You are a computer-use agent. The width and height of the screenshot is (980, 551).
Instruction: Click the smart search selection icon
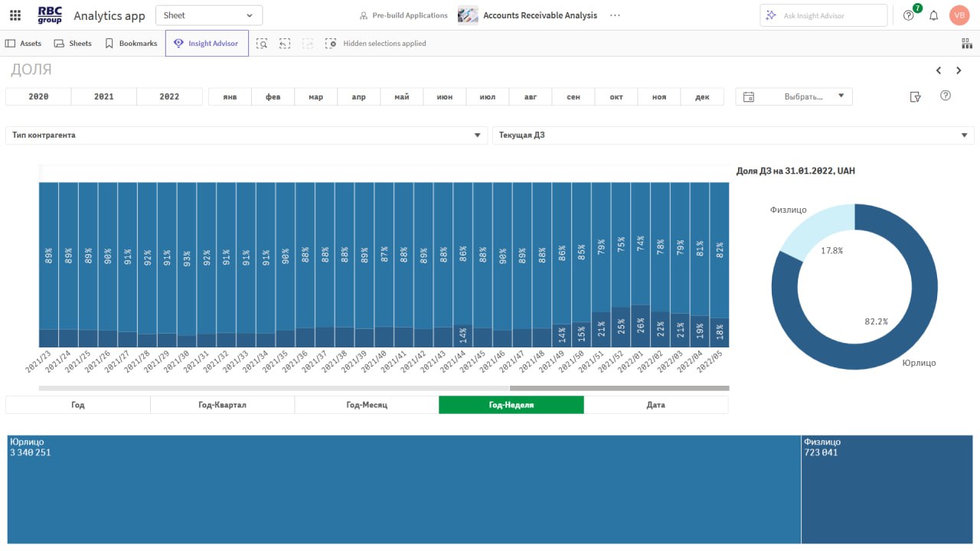coord(262,44)
